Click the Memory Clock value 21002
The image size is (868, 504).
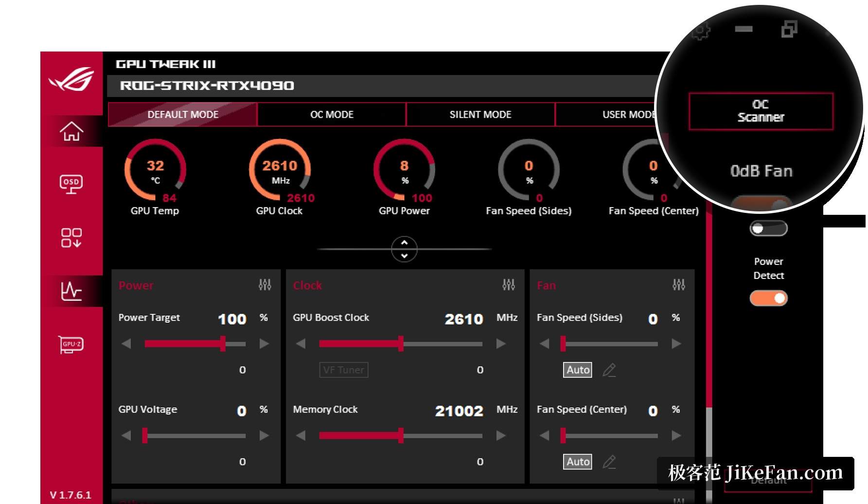point(459,411)
